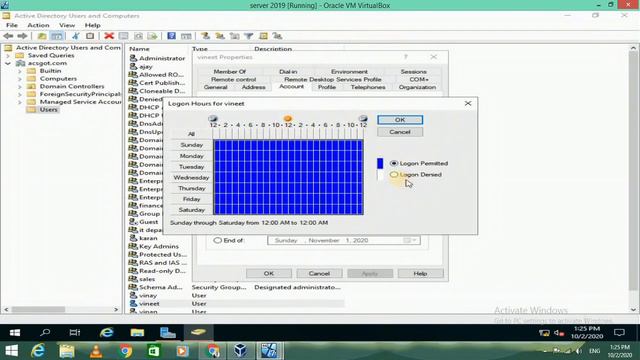Screen dimensions: 640x360
Task: Click the Refresh toolbar icon
Action: [138, 36]
